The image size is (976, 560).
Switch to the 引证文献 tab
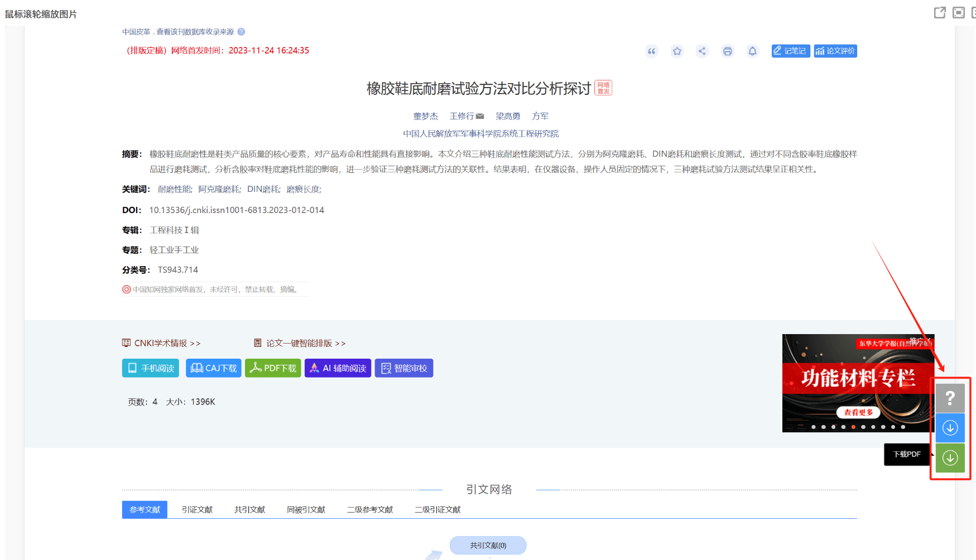coord(197,509)
